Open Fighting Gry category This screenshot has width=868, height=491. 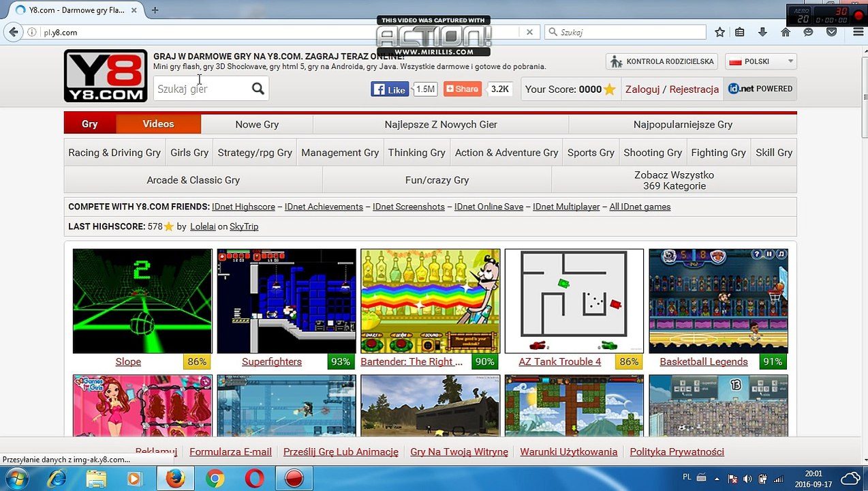point(718,153)
